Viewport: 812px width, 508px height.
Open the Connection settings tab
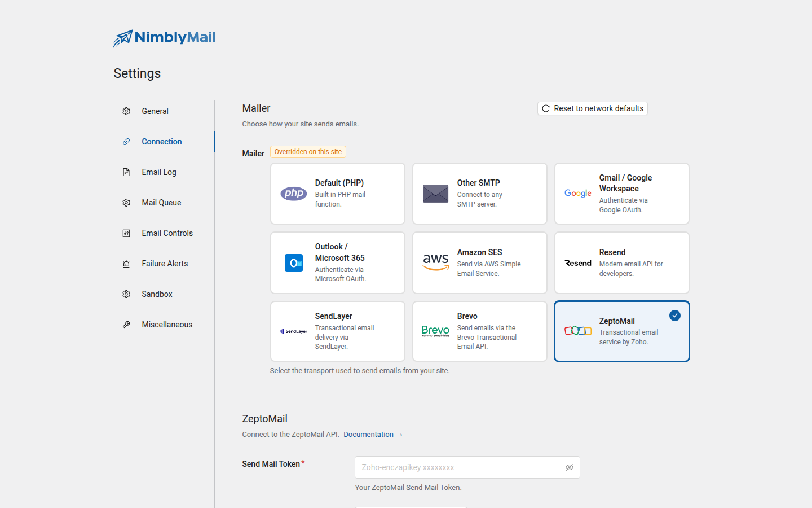click(x=164, y=142)
